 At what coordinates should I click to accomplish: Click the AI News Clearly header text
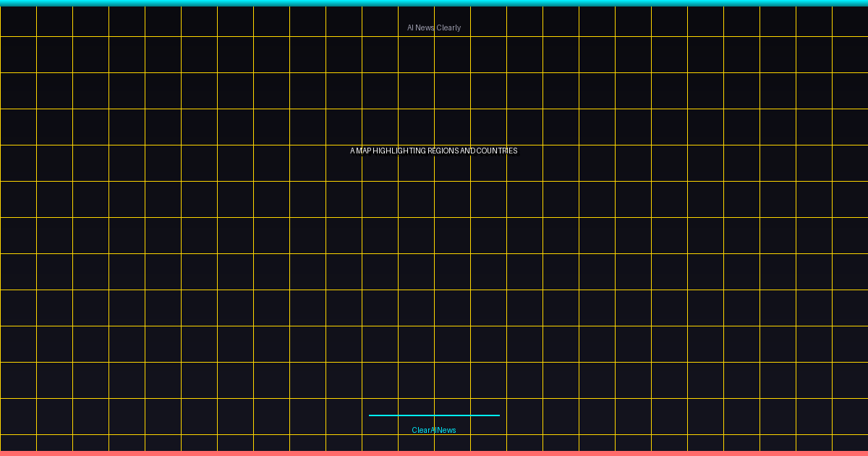point(434,27)
